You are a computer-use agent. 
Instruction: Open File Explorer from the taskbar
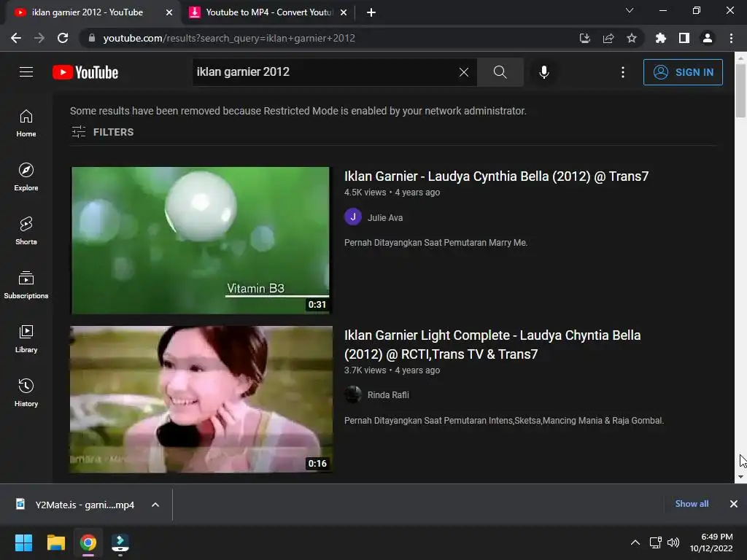tap(55, 542)
